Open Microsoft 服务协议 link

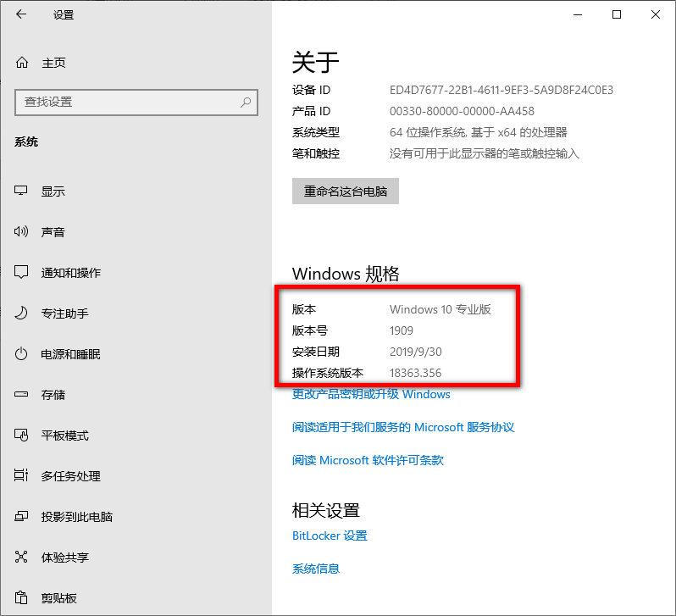click(403, 427)
